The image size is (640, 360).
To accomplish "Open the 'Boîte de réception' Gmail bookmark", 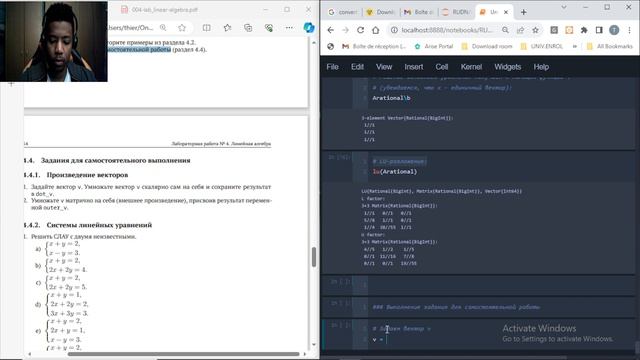I will [x=374, y=47].
